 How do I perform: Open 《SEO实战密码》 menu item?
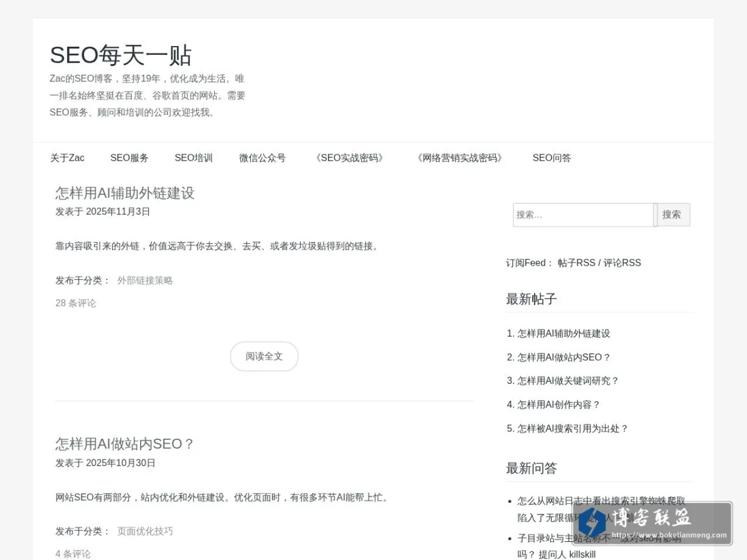[x=349, y=158]
